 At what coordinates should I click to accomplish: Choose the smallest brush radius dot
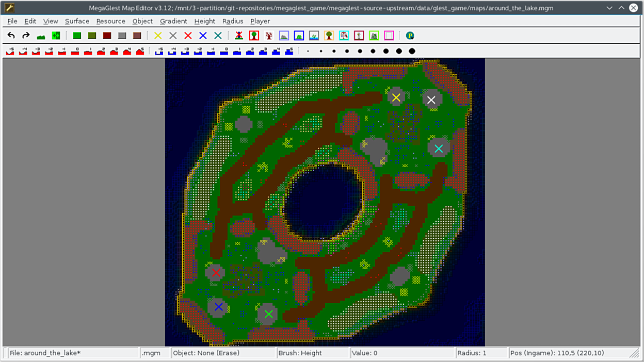308,51
